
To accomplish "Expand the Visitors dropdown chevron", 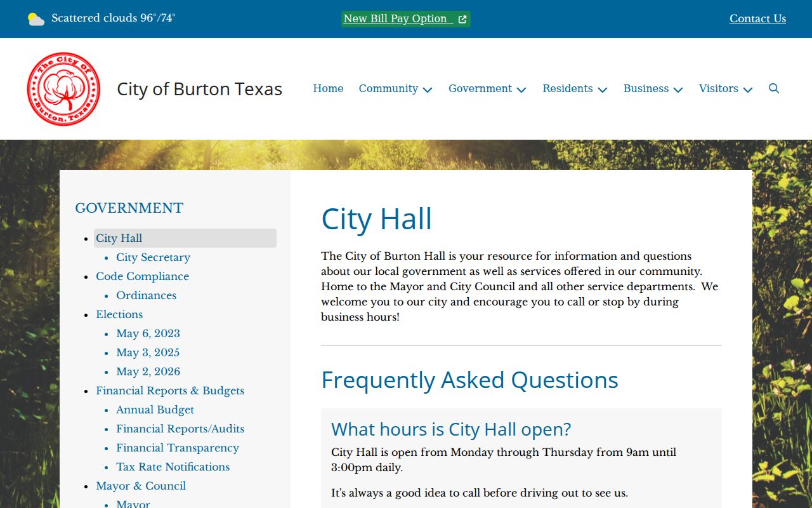I will tap(748, 90).
